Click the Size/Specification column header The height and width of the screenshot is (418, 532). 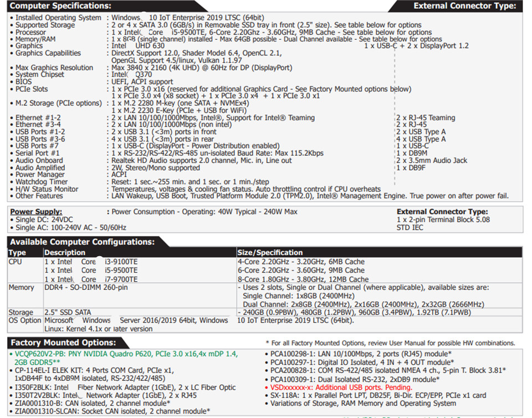270,252
